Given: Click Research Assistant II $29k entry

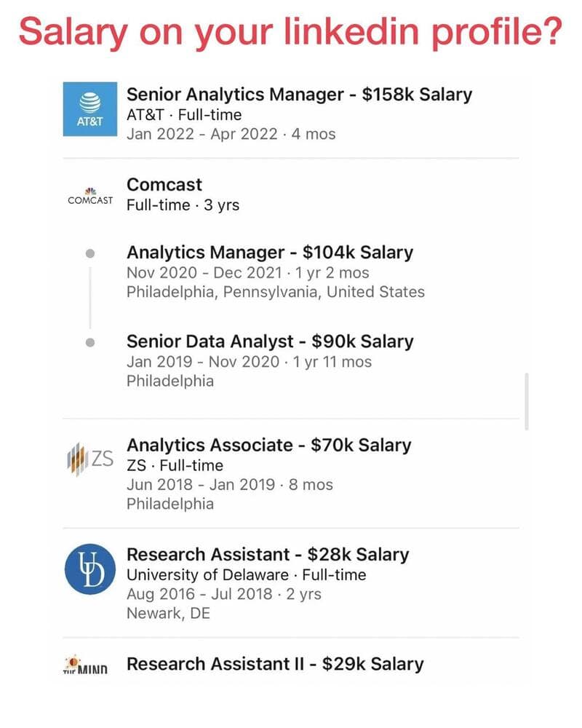Looking at the screenshot, I should tap(274, 664).
